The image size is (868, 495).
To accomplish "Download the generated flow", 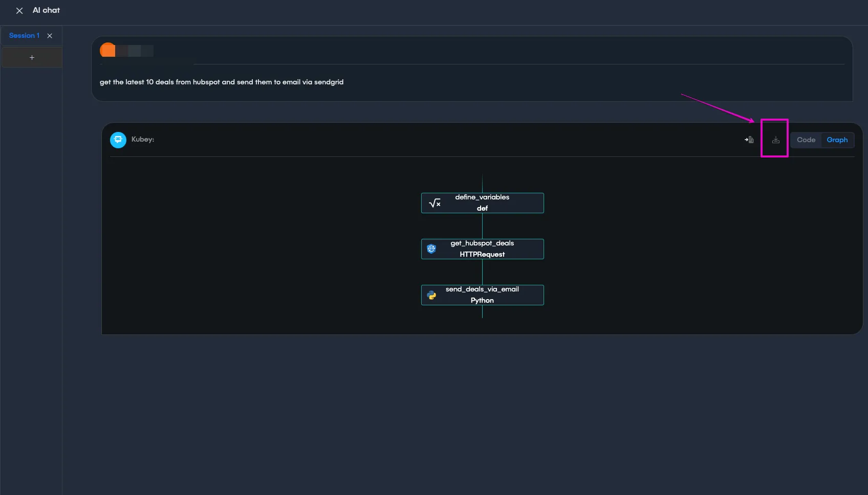I will (x=776, y=140).
